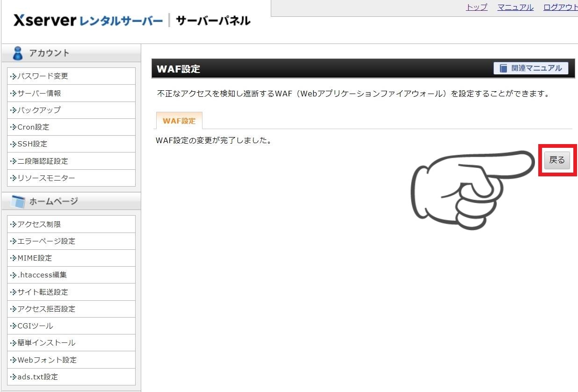Click the Xserver logo in header
Viewport: 578px width, 392px height.
coord(44,21)
